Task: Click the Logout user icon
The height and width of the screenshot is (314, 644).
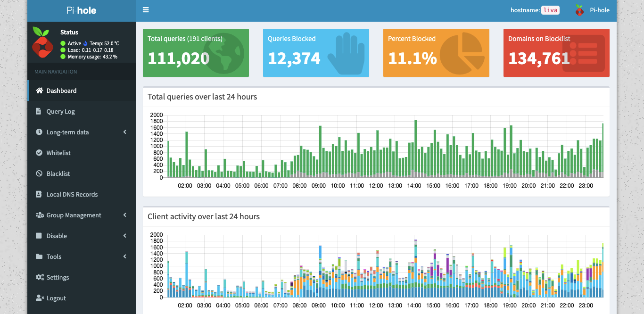Action: click(40, 298)
